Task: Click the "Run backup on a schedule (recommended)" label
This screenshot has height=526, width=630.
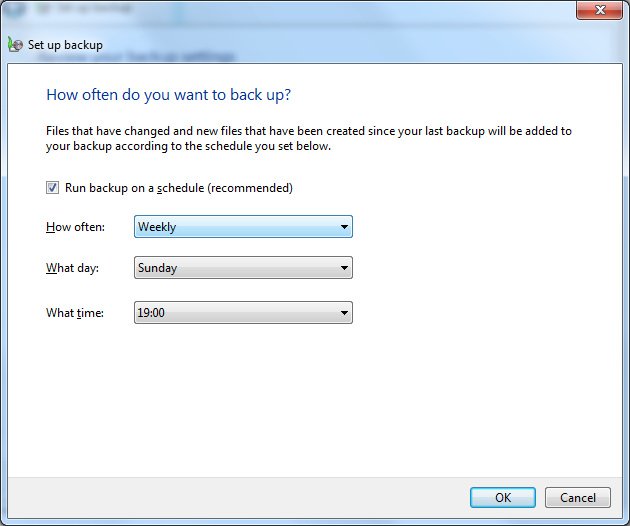Action: [178, 188]
